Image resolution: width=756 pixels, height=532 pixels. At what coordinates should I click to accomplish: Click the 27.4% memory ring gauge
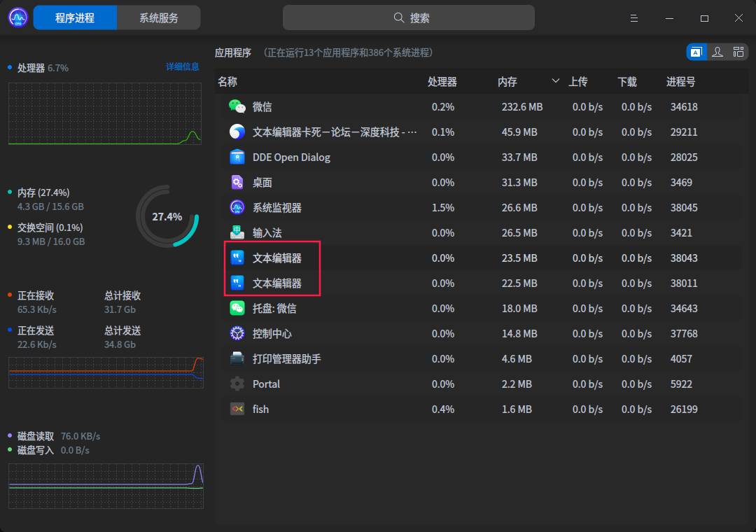167,216
